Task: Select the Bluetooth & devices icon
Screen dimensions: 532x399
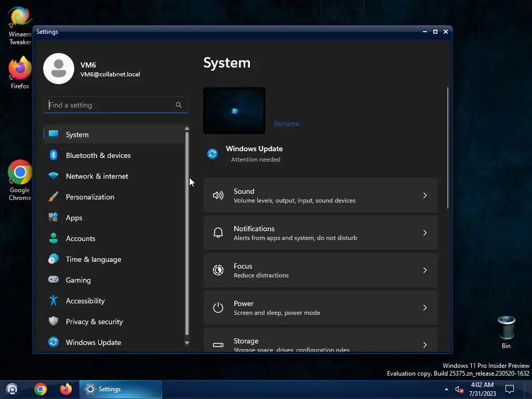Action: pos(54,155)
